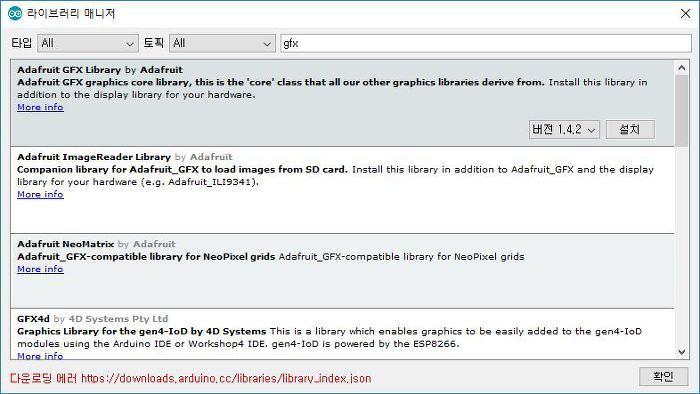Close the Library Manager dialog
The width and height of the screenshot is (700, 394).
click(685, 13)
